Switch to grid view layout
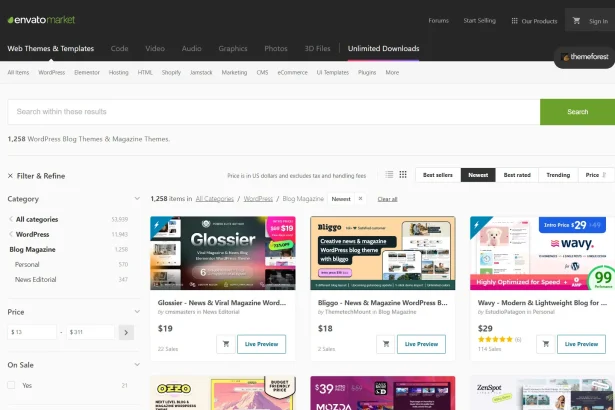This screenshot has width=615, height=410. (x=403, y=175)
